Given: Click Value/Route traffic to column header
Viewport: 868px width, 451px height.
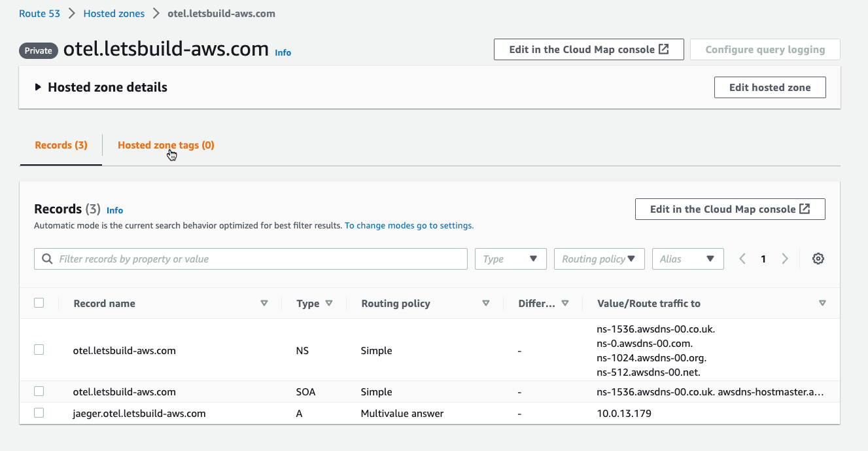Looking at the screenshot, I should click(649, 303).
